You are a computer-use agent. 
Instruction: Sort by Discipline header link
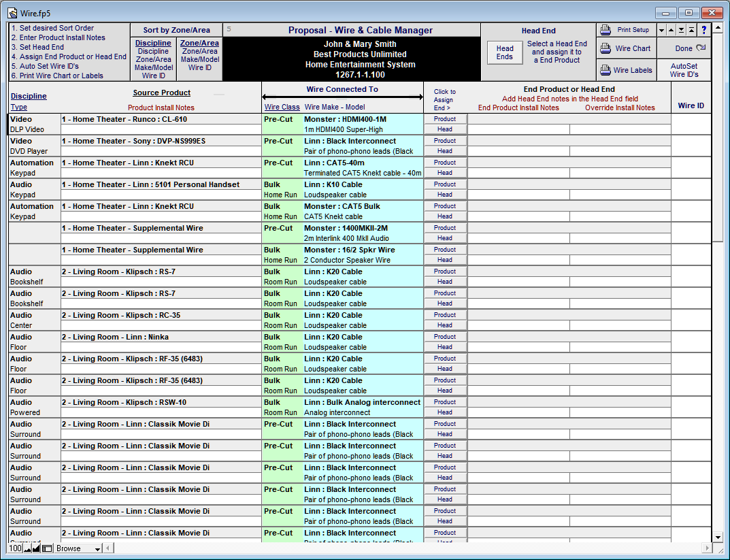153,43
